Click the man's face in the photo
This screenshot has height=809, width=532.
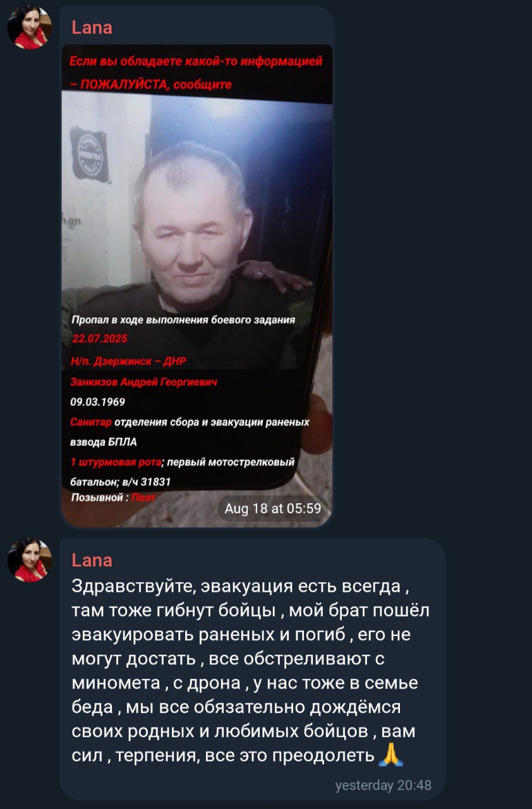pos(194,229)
